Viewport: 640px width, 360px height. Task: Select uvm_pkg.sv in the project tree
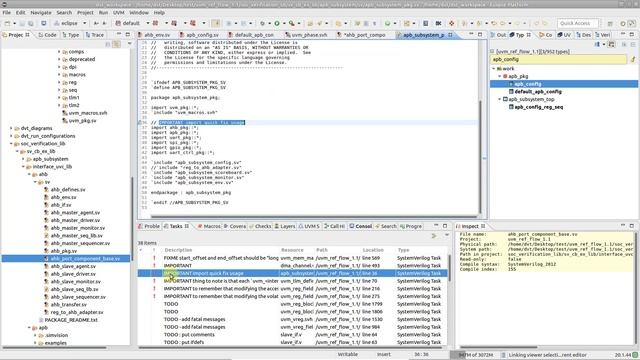pyautogui.click(x=82, y=121)
